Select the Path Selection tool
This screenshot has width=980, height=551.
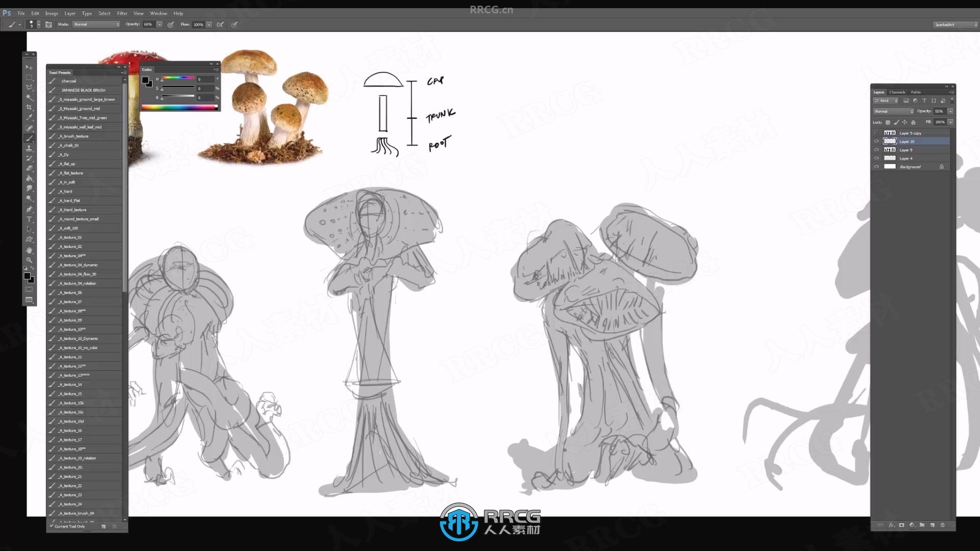(x=29, y=230)
